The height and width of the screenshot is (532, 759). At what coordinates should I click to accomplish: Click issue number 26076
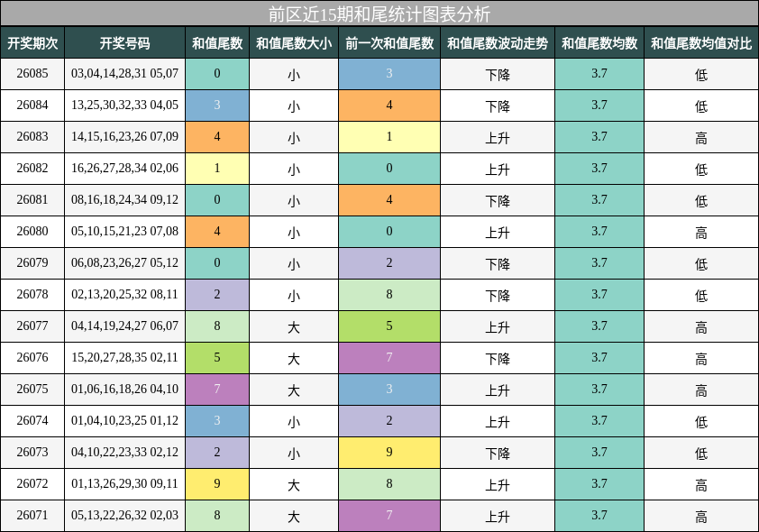pos(32,357)
